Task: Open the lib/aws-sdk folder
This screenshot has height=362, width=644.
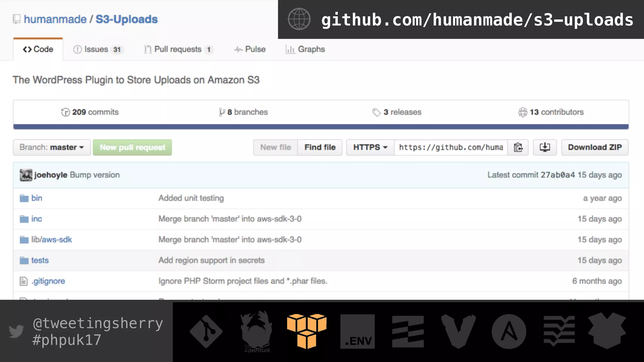Action: click(52, 240)
